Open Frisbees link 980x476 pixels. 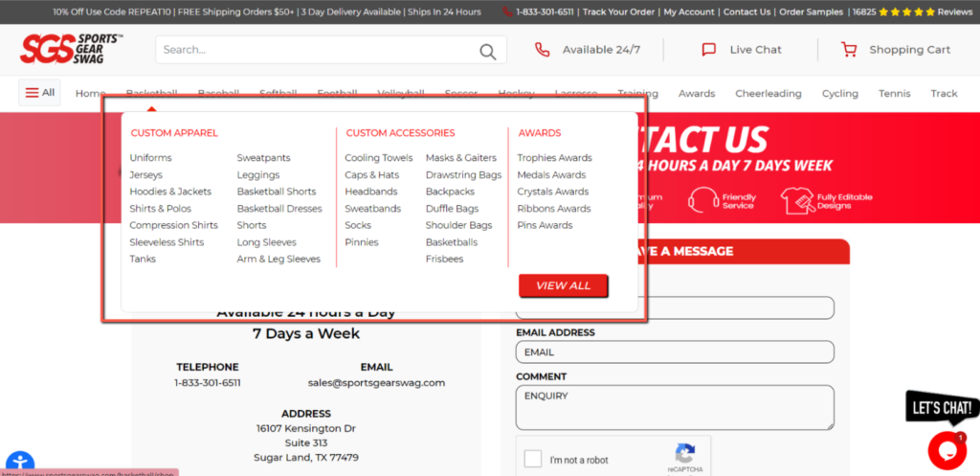(444, 259)
